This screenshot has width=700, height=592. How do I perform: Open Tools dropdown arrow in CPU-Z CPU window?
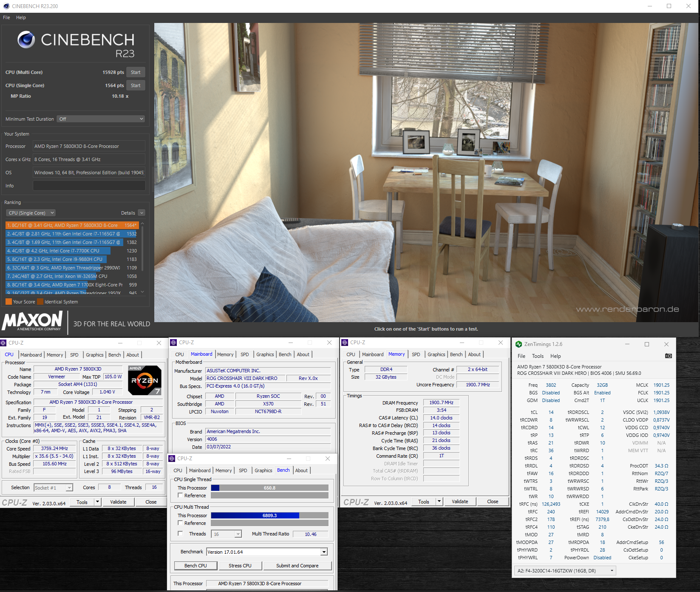97,502
